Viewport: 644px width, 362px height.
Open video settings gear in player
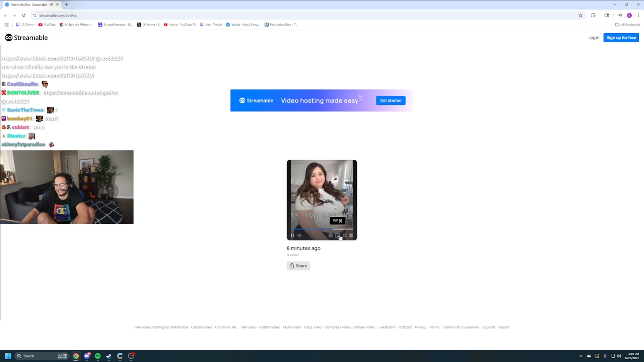point(330,236)
